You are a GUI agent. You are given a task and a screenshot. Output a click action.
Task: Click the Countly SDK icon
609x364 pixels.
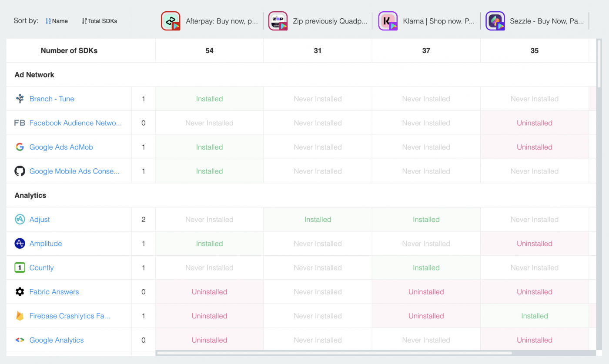point(20,268)
